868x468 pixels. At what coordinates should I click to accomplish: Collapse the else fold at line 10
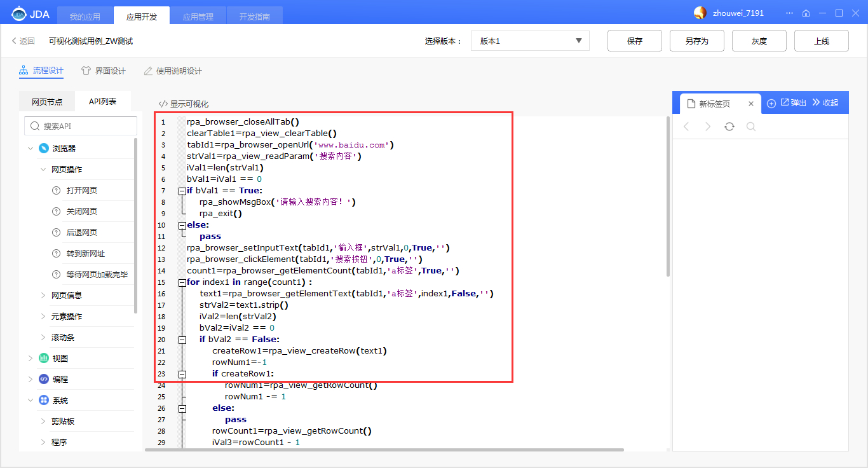182,225
